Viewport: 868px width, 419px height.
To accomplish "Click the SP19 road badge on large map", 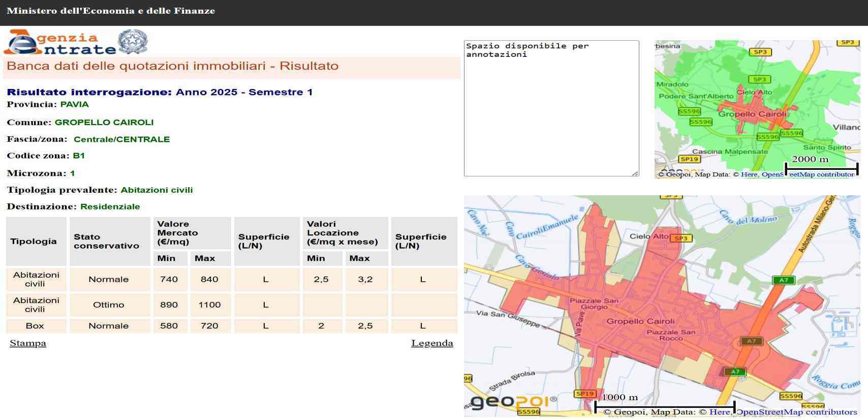I will click(584, 394).
